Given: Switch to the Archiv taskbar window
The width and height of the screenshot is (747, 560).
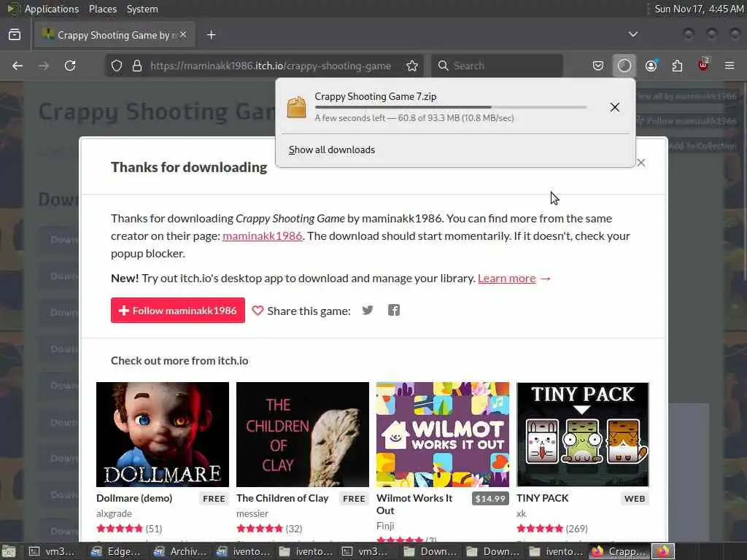Looking at the screenshot, I should pyautogui.click(x=180, y=551).
